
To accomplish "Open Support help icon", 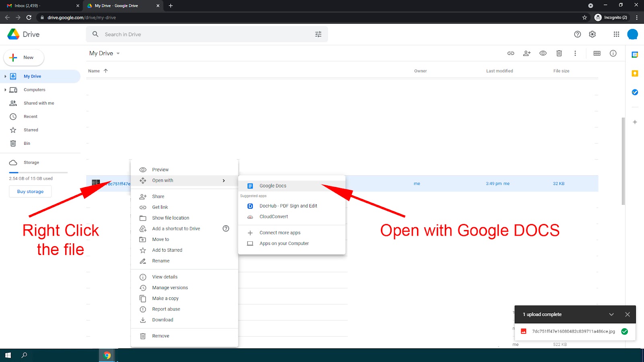I will point(578,34).
